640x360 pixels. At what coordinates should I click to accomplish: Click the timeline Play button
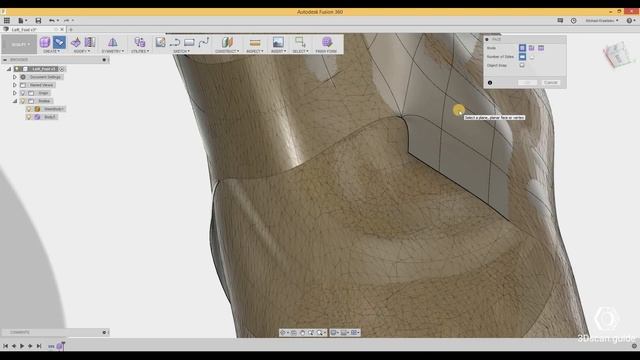22,346
